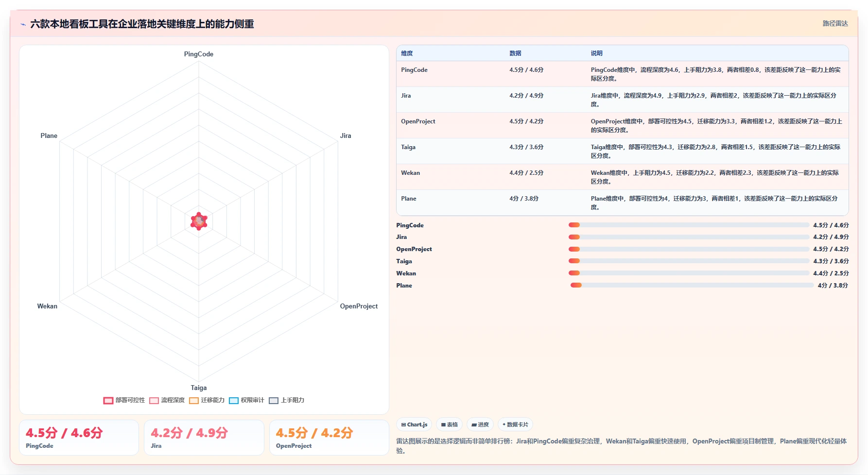Viewport: 868px width, 475px height.
Task: Click the Plane progress bar
Action: pos(692,285)
